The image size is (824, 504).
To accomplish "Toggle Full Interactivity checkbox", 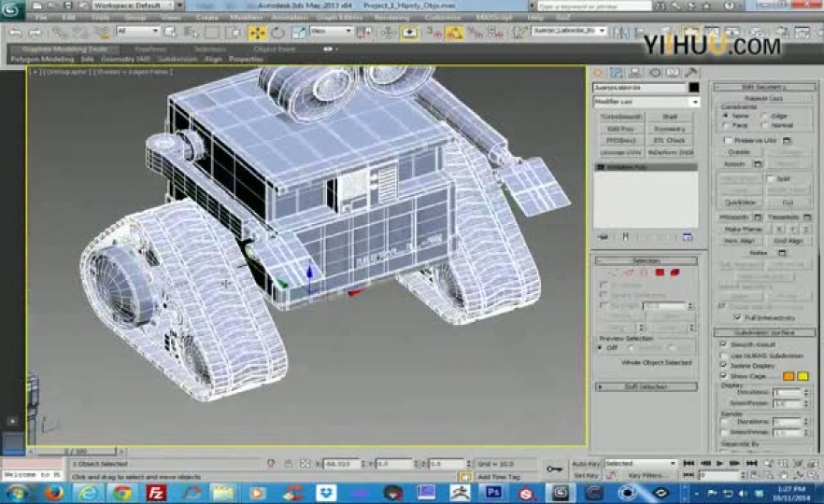I will [x=738, y=317].
